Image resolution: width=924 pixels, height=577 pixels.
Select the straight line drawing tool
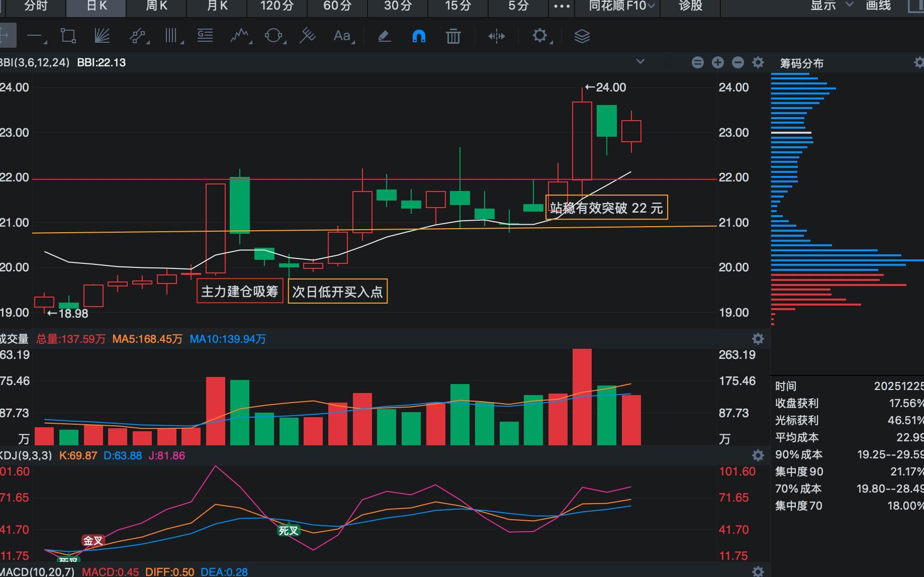pyautogui.click(x=35, y=36)
